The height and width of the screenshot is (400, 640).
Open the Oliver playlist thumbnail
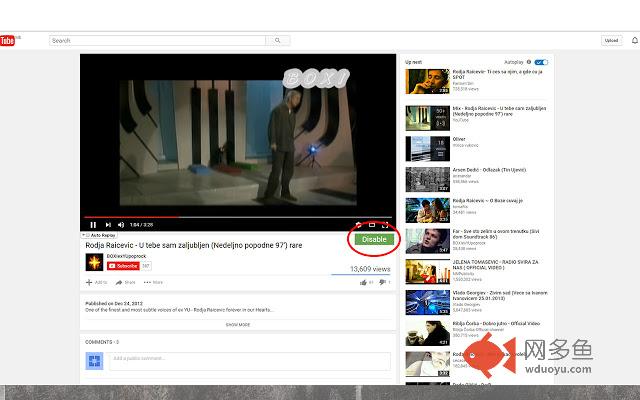[x=427, y=149]
